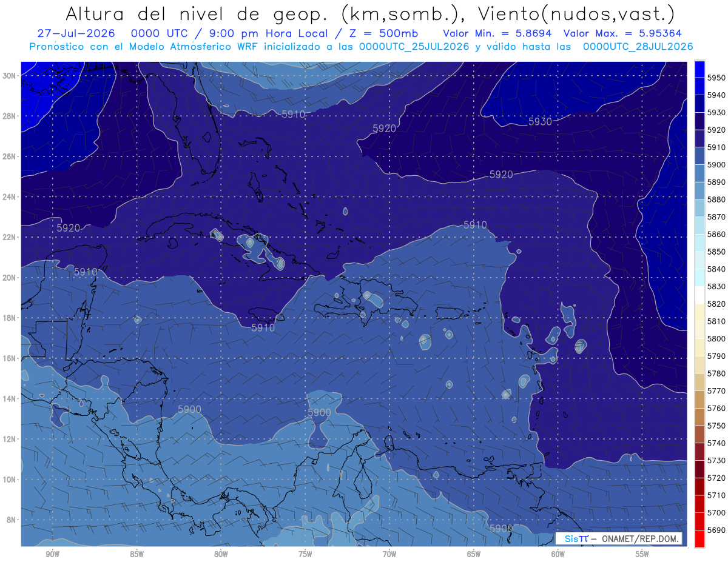Pick the bright blue swatch atop the color scale
The image size is (728, 562).
[x=699, y=69]
